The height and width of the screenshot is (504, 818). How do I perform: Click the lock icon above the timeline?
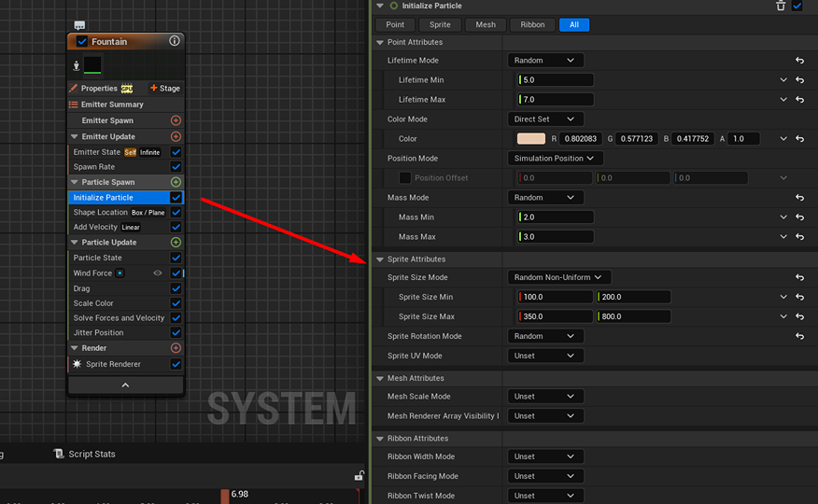tap(359, 476)
